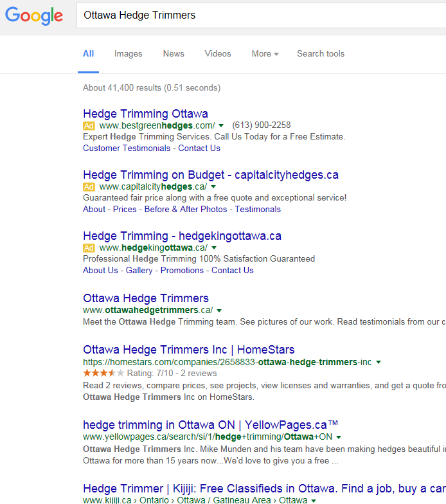446x504 pixels.
Task: Switch to the Images tab
Action: 129,54
